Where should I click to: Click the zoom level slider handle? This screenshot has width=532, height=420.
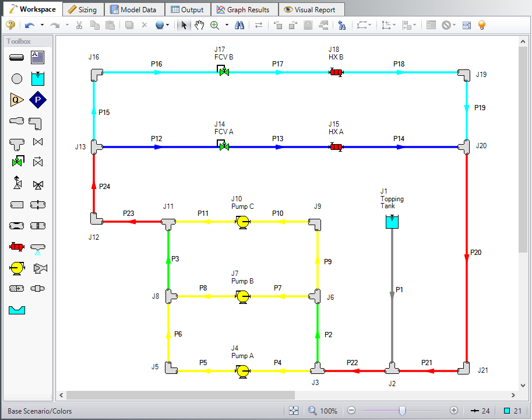coord(403,410)
